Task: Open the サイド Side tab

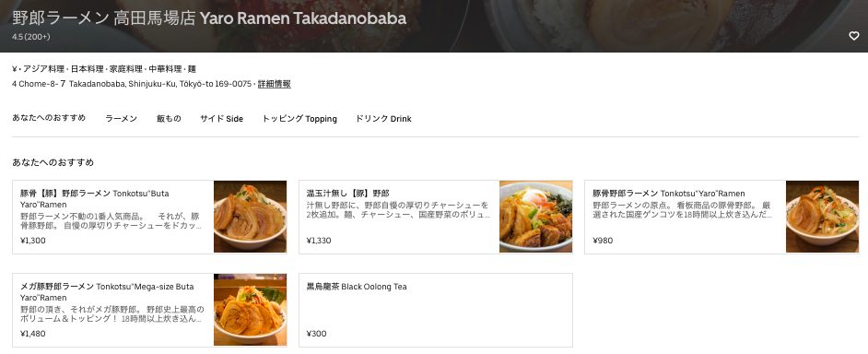Action: coord(221,119)
